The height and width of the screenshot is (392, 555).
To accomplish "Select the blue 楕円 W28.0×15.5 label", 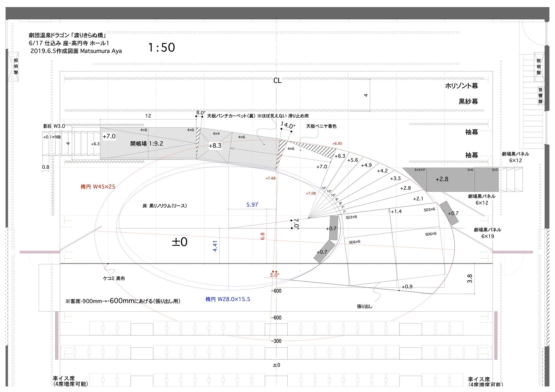I will [228, 299].
